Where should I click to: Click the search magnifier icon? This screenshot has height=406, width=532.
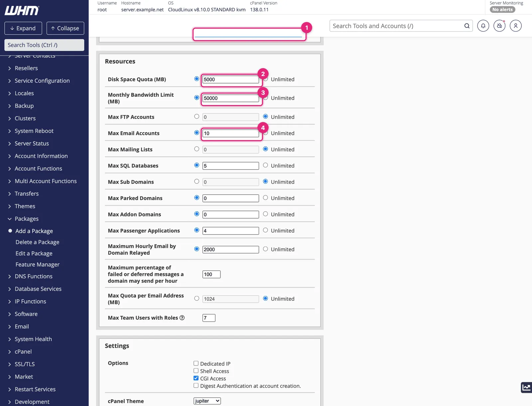pyautogui.click(x=467, y=26)
